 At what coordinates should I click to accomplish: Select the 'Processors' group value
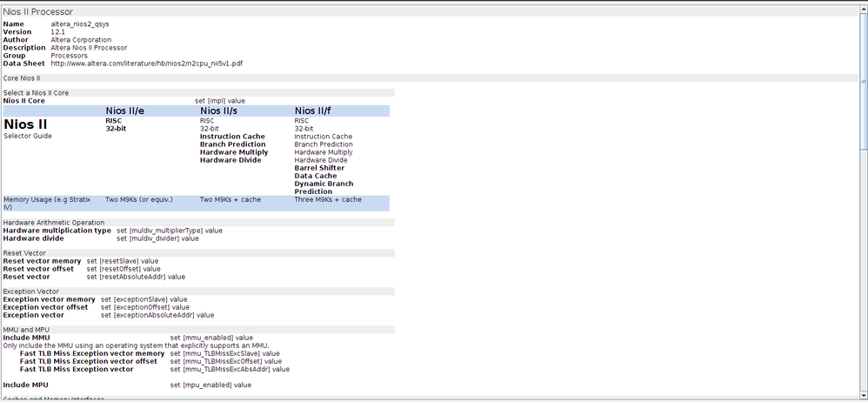70,56
